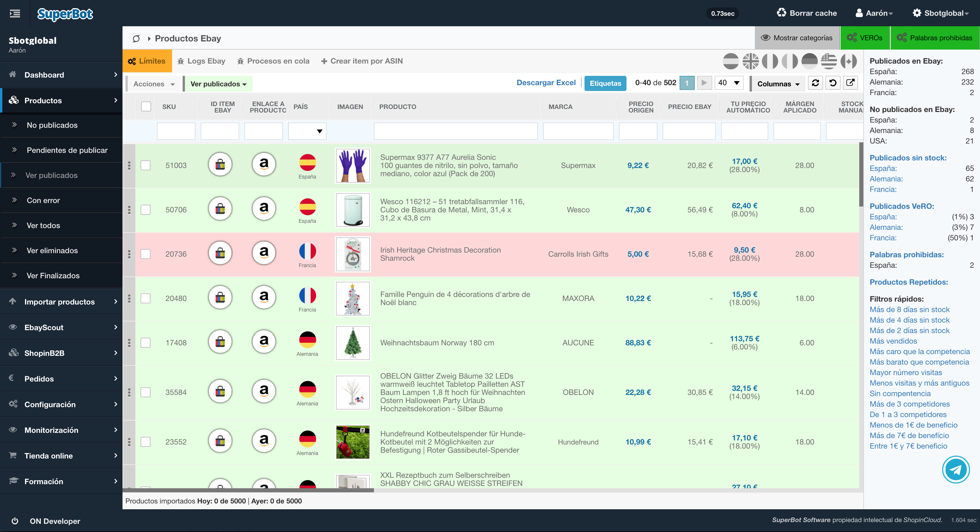The image size is (980, 532).
Task: Open Amazon link for SKU 51003
Action: point(264,164)
